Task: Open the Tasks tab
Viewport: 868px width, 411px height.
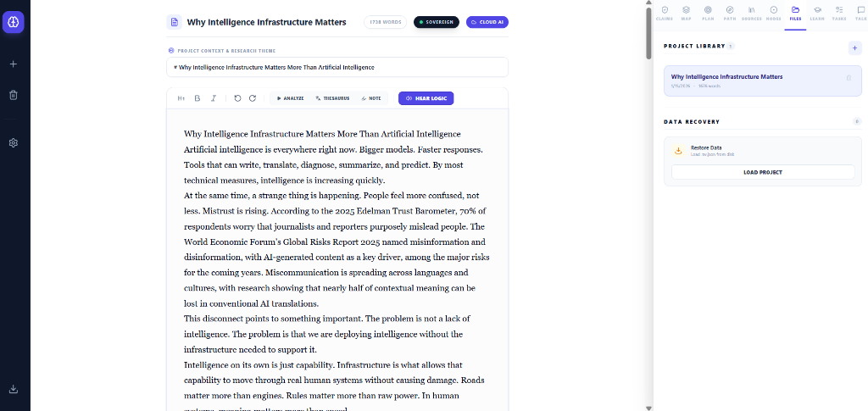Action: pos(839,14)
